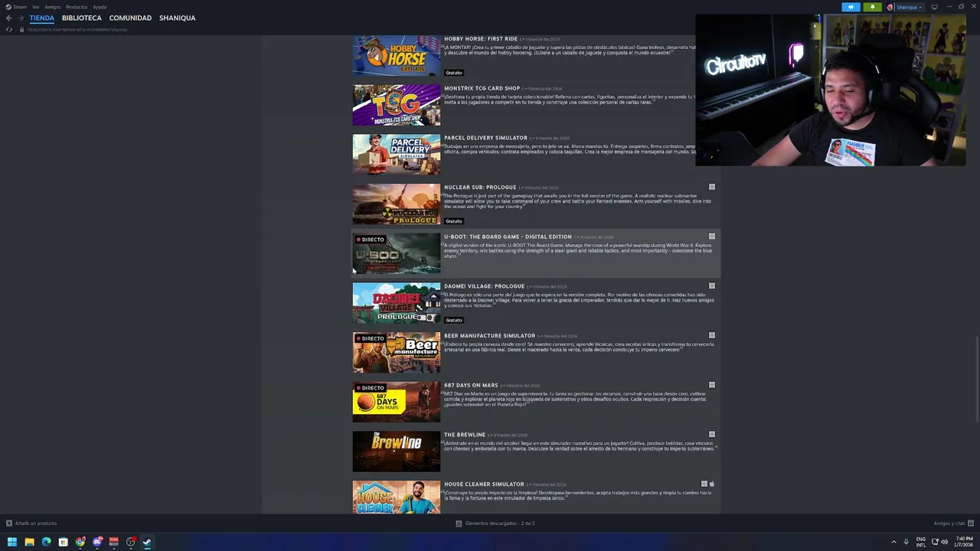Open the Productos menu

click(77, 7)
